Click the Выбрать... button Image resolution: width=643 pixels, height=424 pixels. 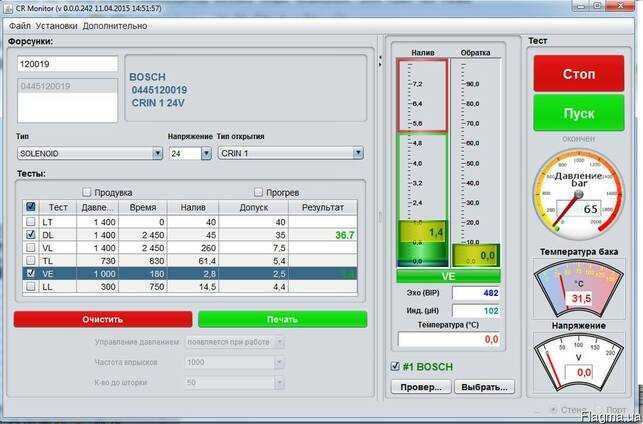(x=484, y=387)
